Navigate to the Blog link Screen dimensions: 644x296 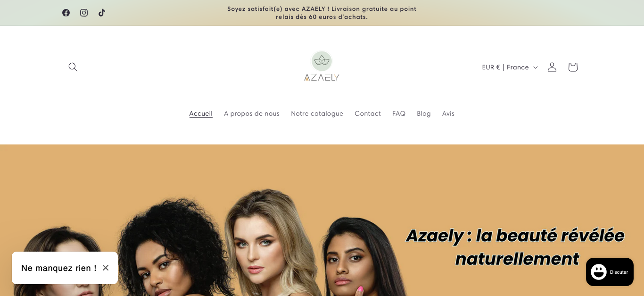pos(424,113)
